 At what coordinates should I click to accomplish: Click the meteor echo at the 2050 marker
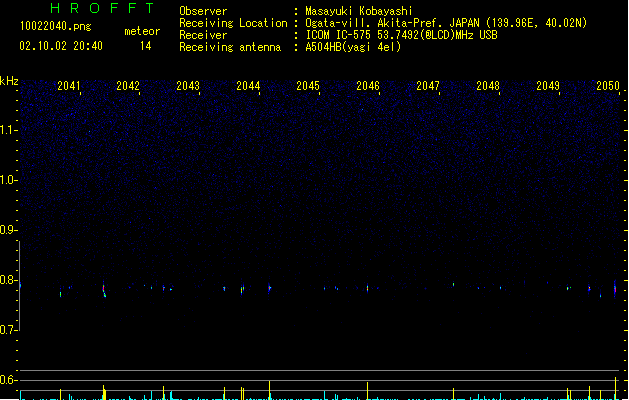(x=615, y=288)
